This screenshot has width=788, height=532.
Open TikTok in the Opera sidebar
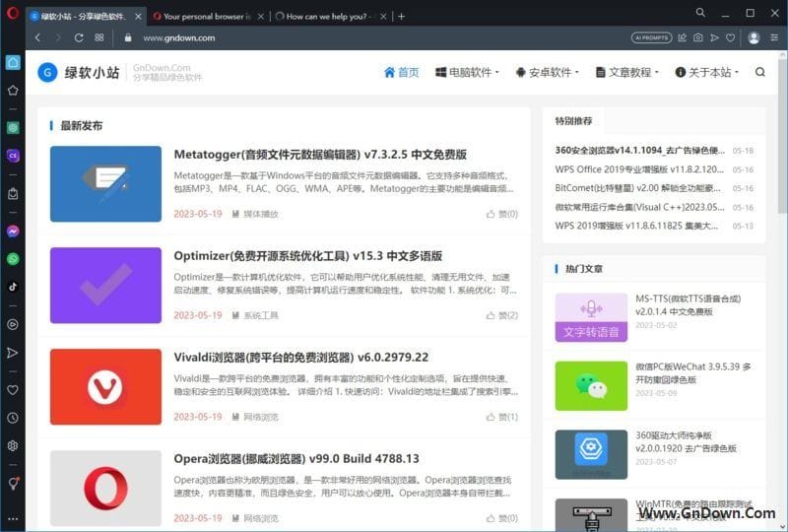13,287
